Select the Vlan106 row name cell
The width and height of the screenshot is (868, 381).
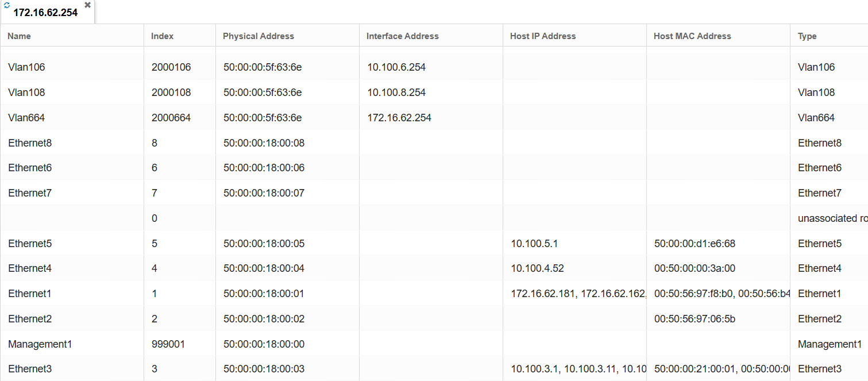[26, 67]
